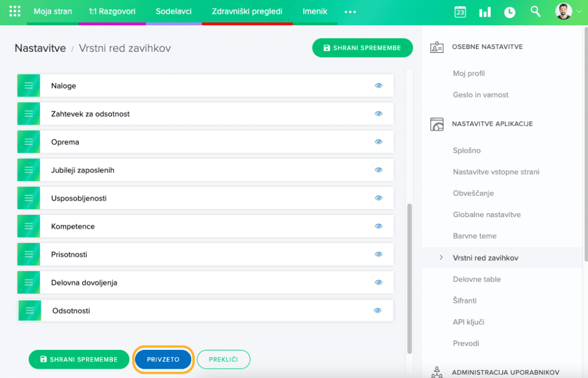Toggle visibility of Zahtevek za odsotnost tab
This screenshot has width=588, height=378.
coord(378,114)
